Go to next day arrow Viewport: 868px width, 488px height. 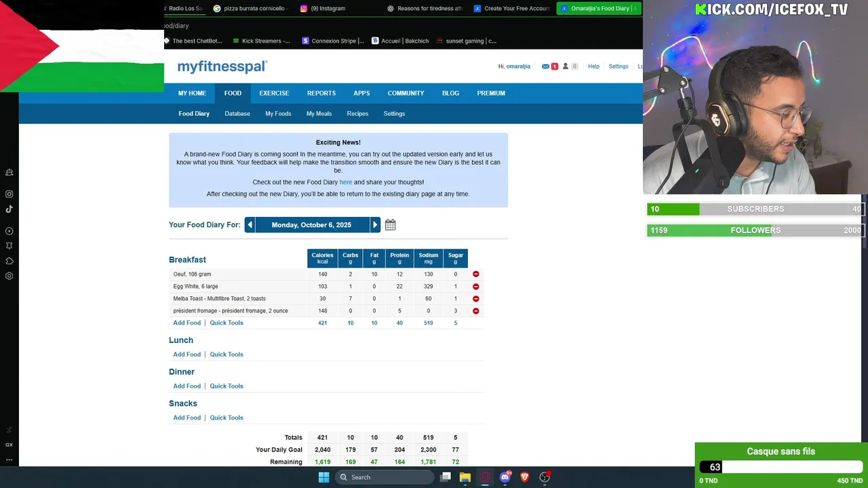point(375,225)
